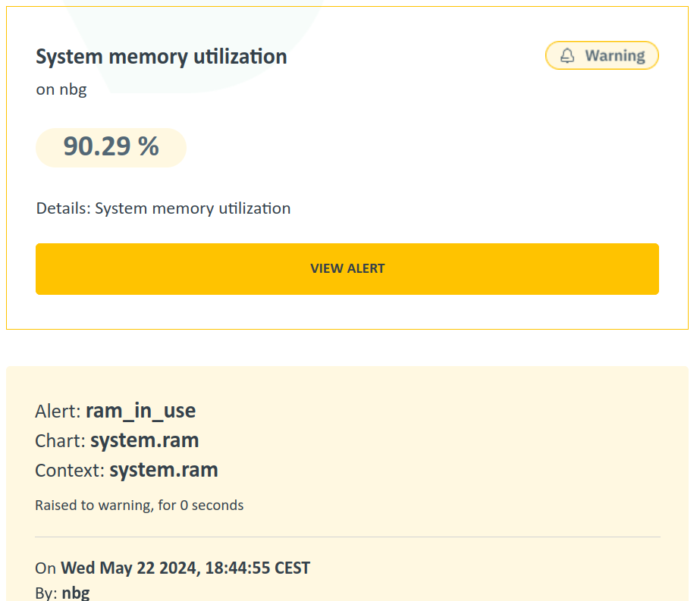Click the ram_in_use alert name
700x601 pixels.
(x=140, y=411)
